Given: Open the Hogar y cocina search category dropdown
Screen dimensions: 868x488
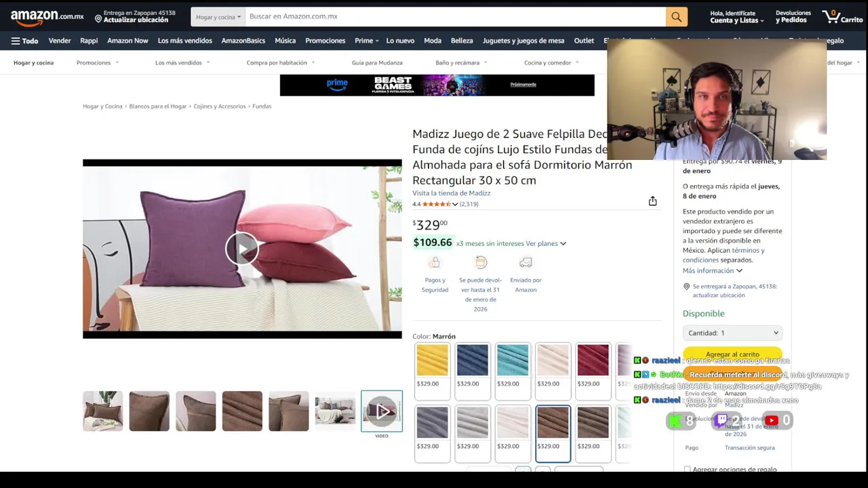Looking at the screenshot, I should 218,16.
